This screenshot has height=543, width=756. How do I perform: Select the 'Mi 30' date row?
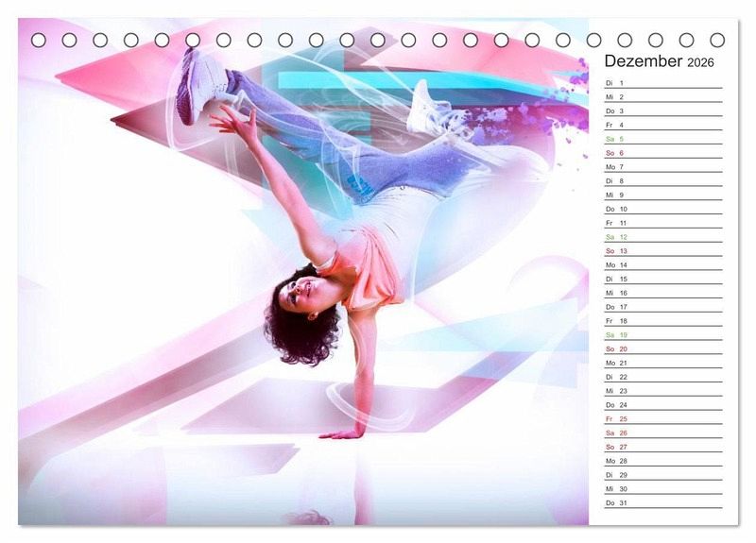coord(663,488)
